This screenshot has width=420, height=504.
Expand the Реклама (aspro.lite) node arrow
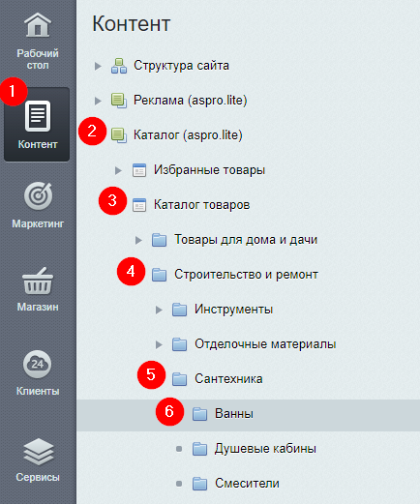tap(98, 101)
